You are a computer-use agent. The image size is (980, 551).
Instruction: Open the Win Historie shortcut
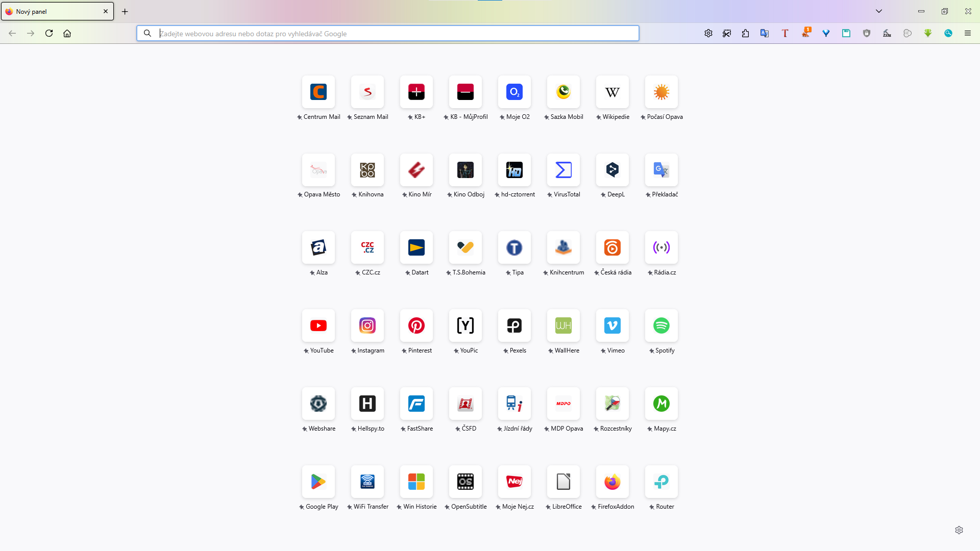(x=416, y=482)
